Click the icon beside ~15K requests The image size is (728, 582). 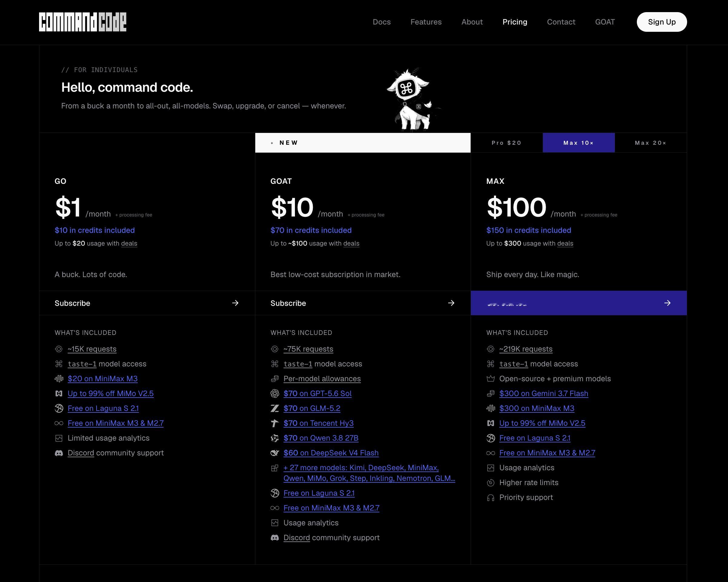(x=59, y=349)
